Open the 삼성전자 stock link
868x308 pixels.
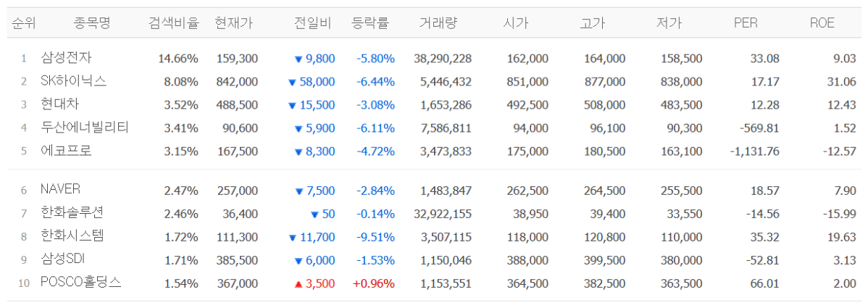tap(66, 57)
